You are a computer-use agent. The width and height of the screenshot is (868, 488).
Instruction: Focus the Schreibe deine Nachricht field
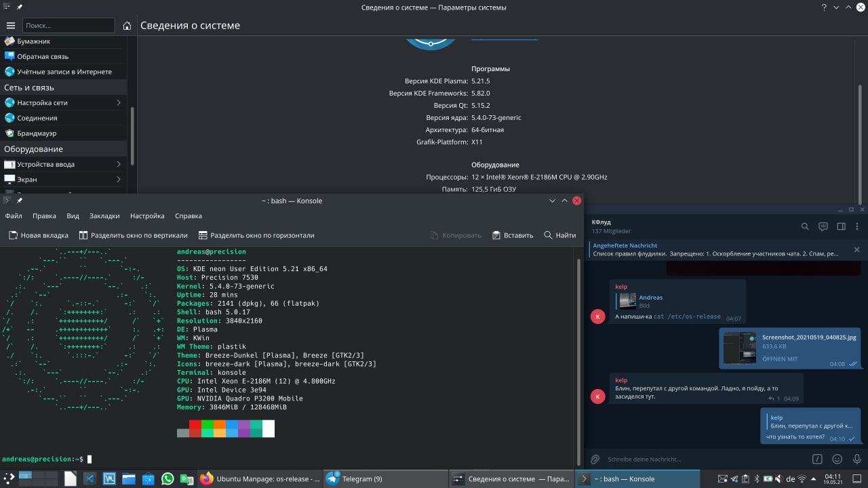tap(705, 459)
